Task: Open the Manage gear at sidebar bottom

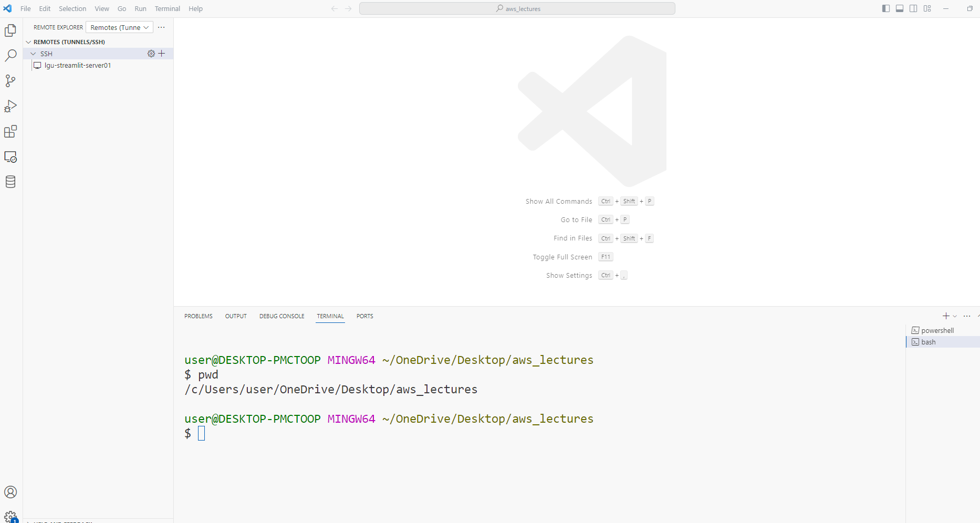Action: point(11,517)
